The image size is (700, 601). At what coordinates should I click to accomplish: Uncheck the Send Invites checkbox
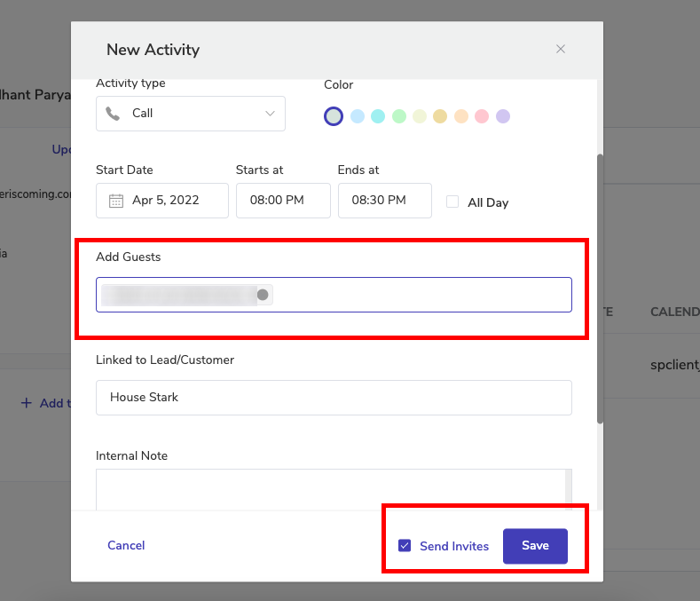coord(405,546)
